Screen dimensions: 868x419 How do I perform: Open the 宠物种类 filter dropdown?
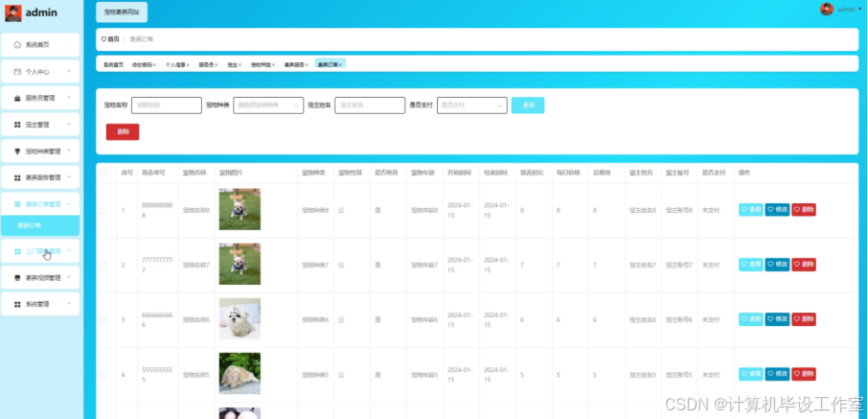(x=268, y=105)
